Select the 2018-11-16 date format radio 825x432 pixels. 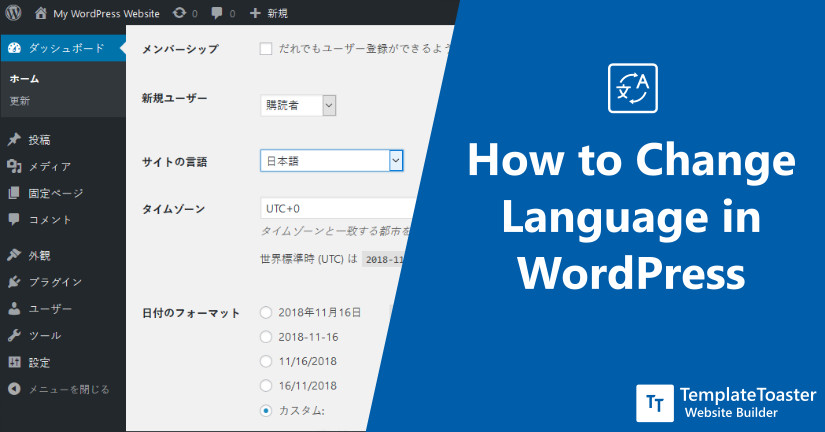point(266,337)
